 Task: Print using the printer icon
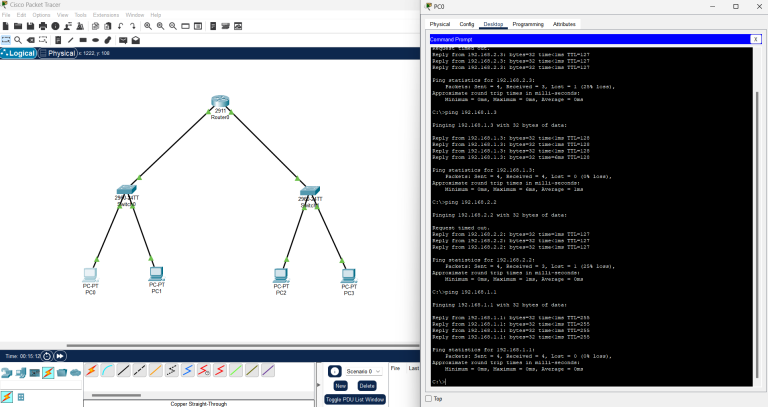[x=43, y=26]
